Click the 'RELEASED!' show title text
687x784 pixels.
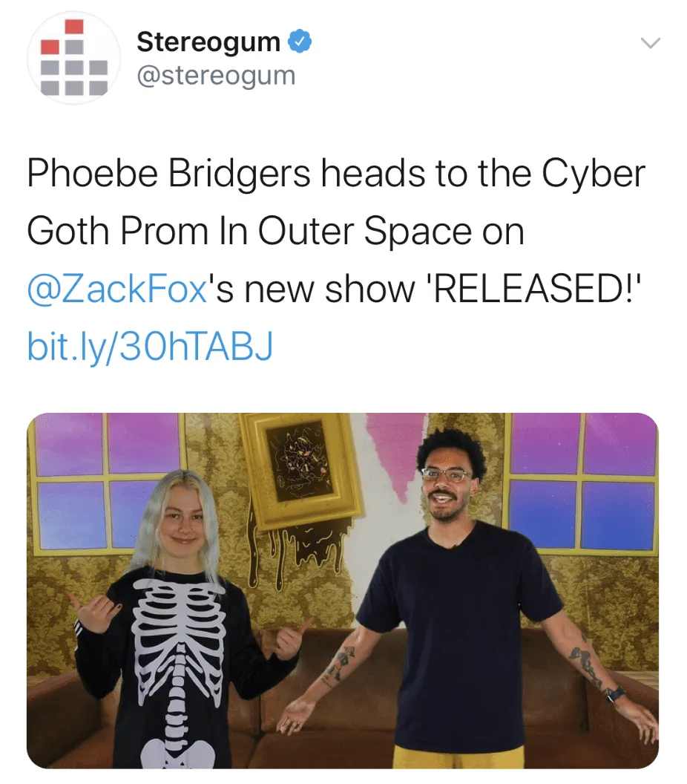pyautogui.click(x=536, y=289)
